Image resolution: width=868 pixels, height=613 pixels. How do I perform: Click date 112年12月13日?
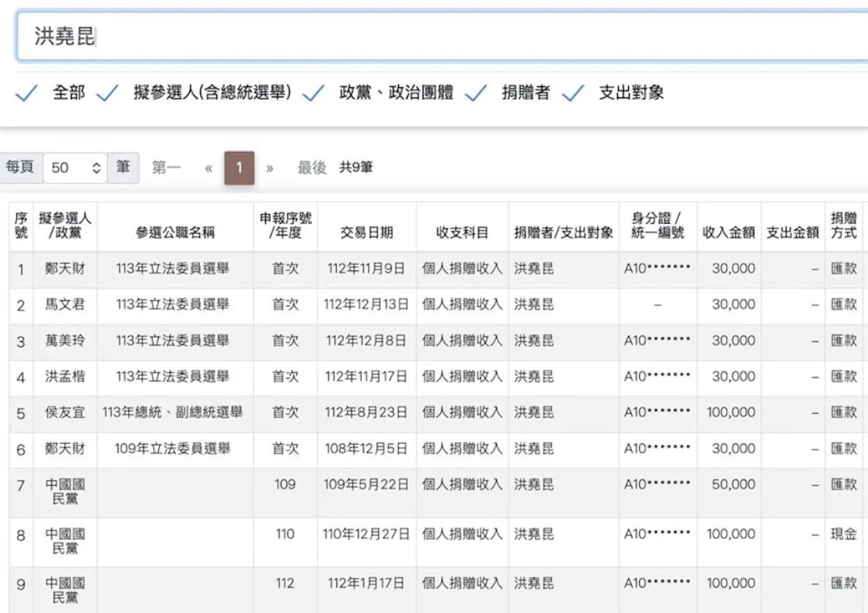(x=366, y=304)
